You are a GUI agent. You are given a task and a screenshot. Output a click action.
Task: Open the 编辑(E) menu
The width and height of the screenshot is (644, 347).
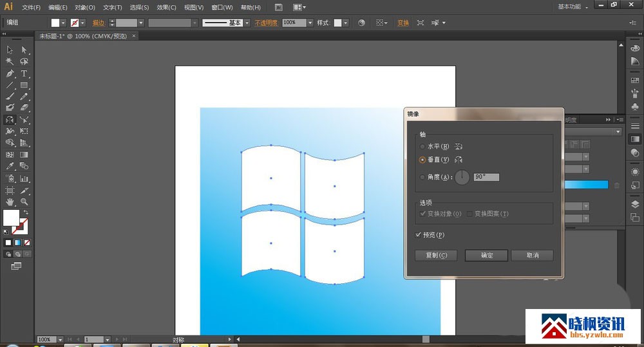coord(57,7)
